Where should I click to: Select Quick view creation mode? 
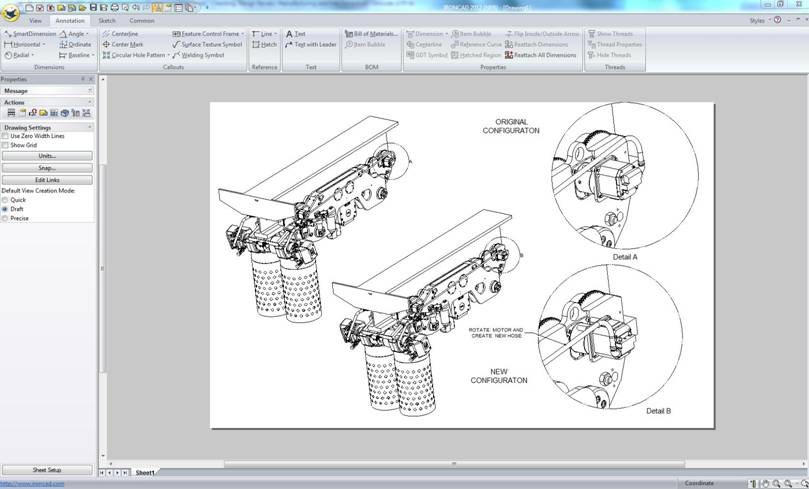coord(5,199)
